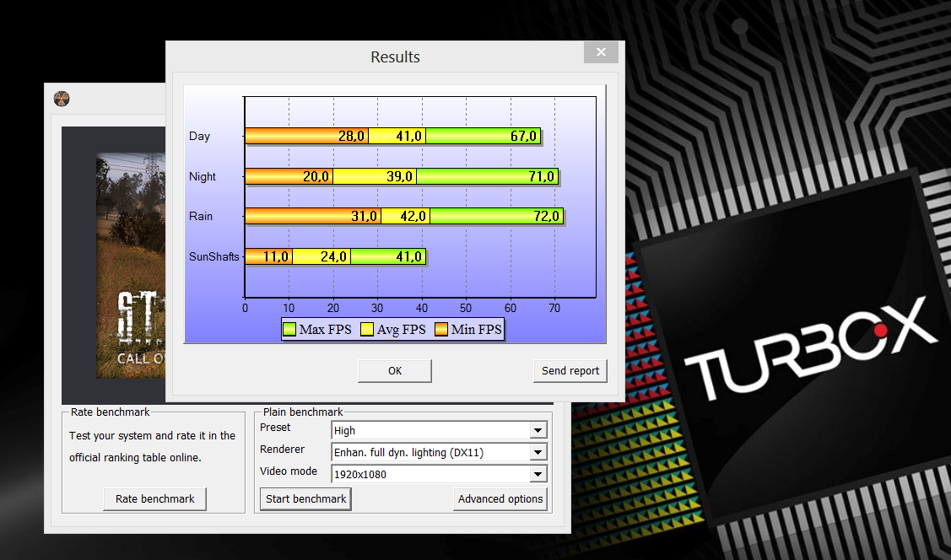
Task: Close the Results dialog
Action: pyautogui.click(x=601, y=52)
